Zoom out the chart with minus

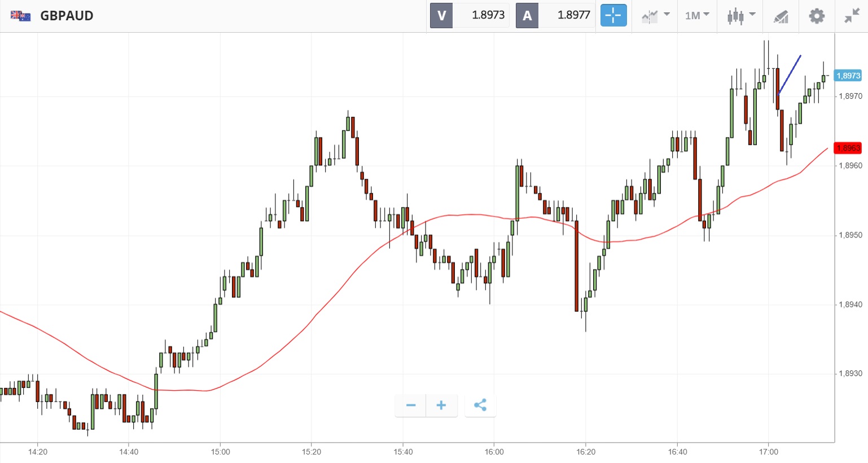coord(411,405)
